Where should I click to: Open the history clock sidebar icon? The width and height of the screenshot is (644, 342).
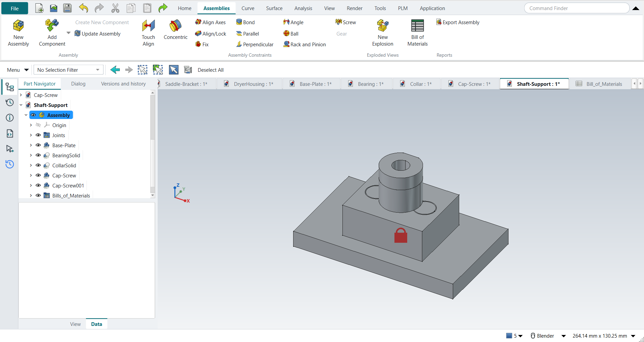(x=10, y=102)
